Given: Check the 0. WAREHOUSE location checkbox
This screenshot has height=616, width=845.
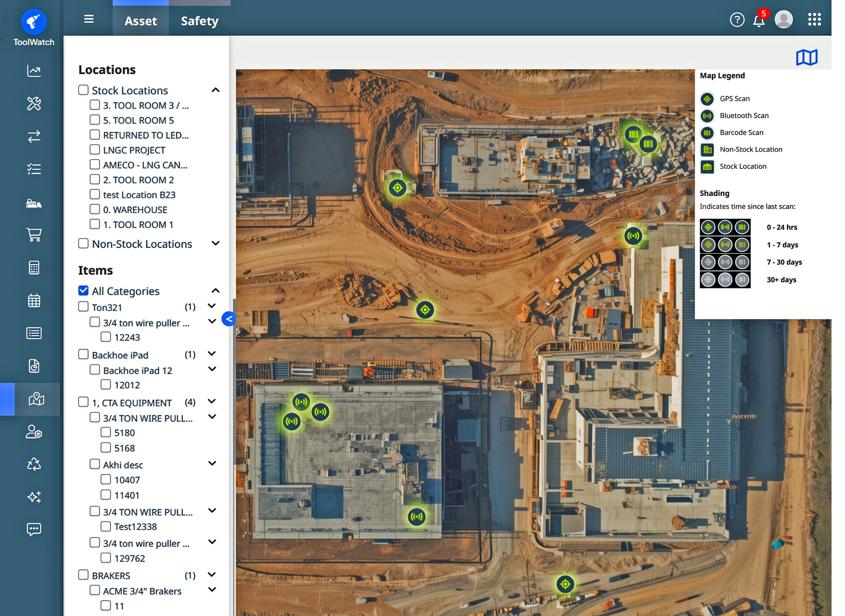Looking at the screenshot, I should click(95, 209).
